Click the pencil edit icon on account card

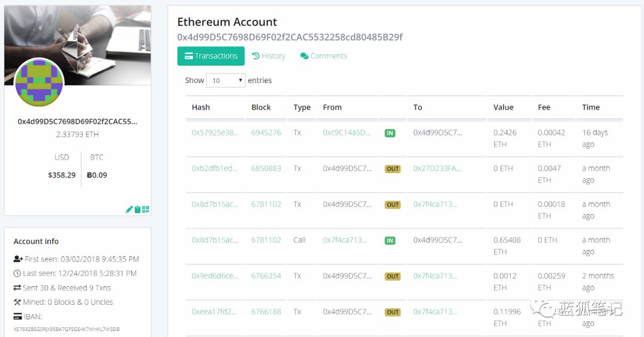(x=129, y=209)
